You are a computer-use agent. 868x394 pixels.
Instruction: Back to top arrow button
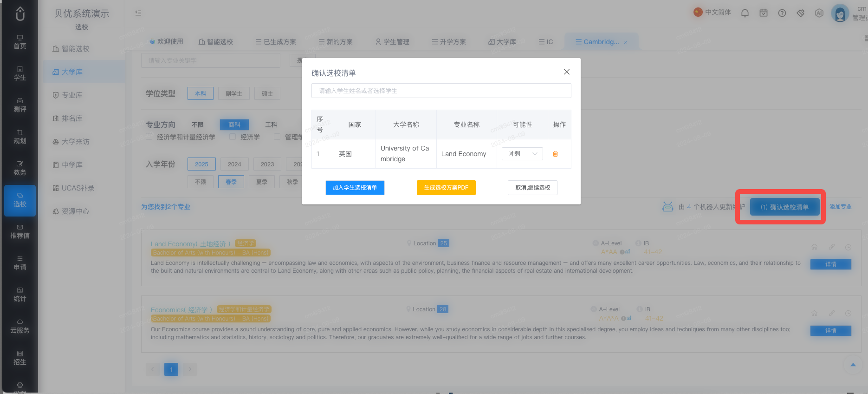(x=853, y=365)
